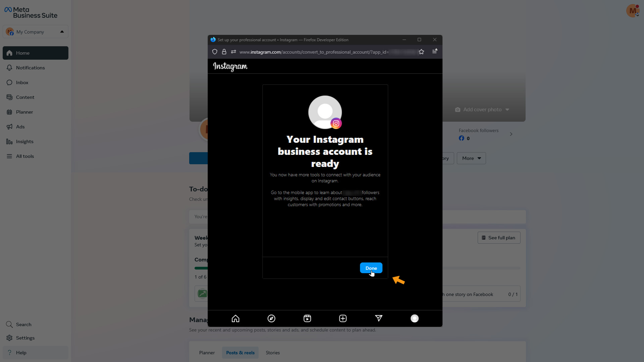Click the camera icon beside Add cover photo

coord(458,110)
